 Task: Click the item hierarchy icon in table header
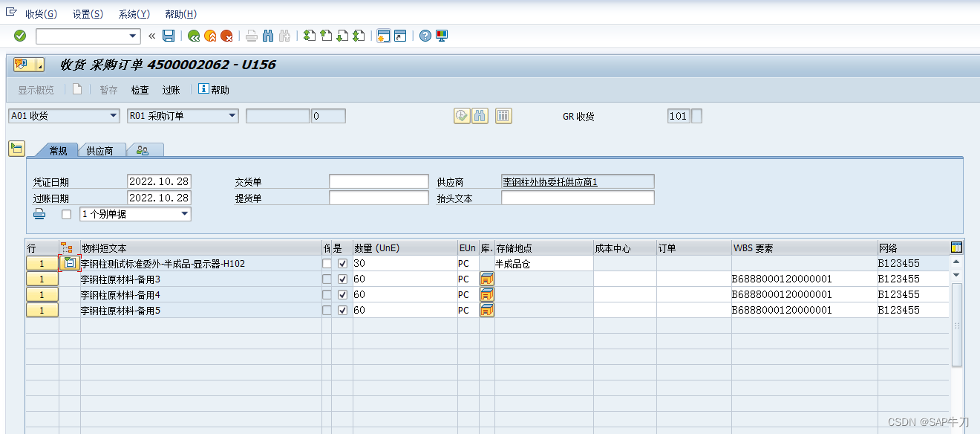pos(67,248)
